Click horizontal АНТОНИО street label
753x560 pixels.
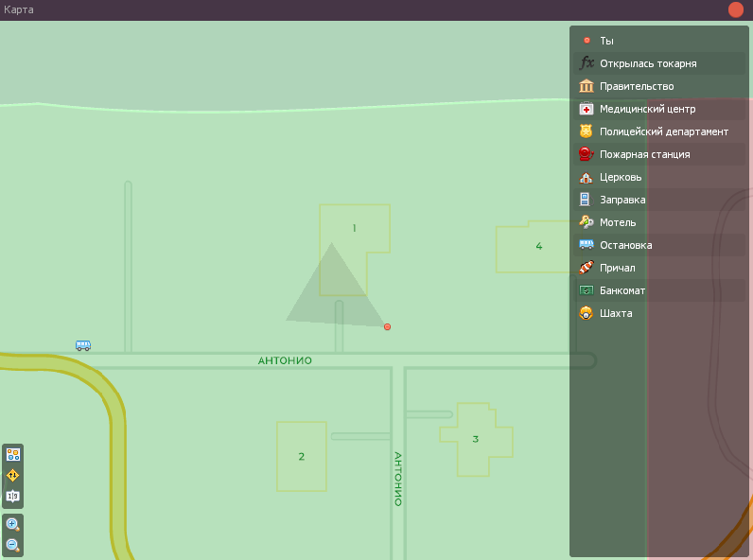tap(285, 360)
